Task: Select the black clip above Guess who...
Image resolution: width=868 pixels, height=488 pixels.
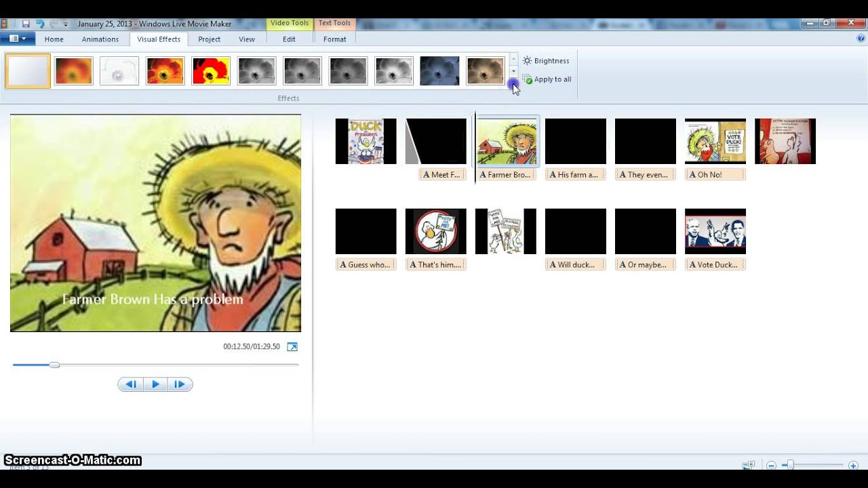Action: (x=366, y=231)
